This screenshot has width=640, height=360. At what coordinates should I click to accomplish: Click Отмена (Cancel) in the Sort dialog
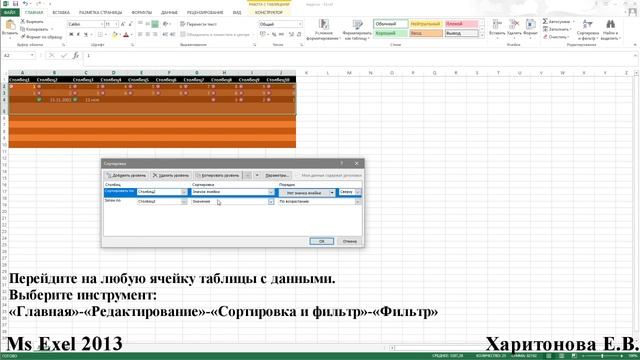(349, 241)
